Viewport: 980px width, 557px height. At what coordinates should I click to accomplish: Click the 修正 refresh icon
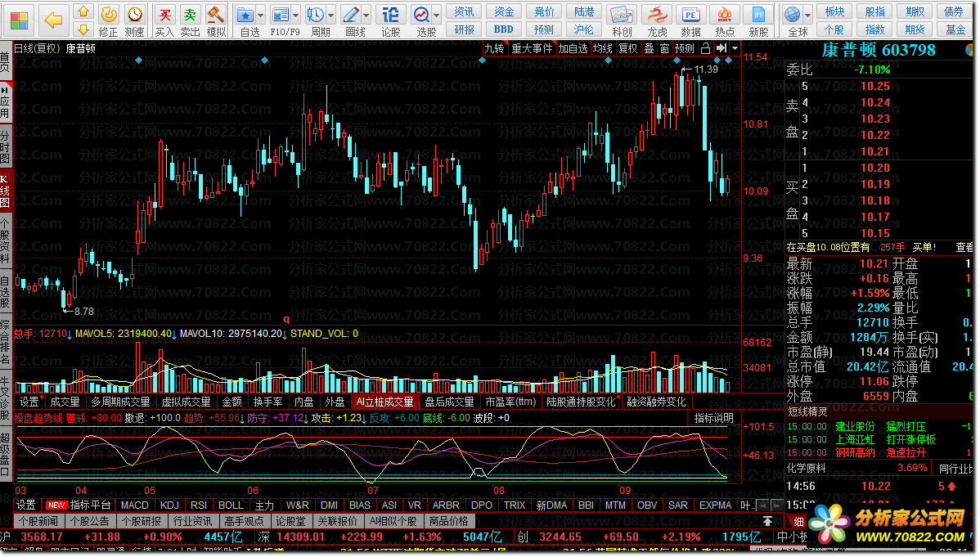pyautogui.click(x=108, y=15)
